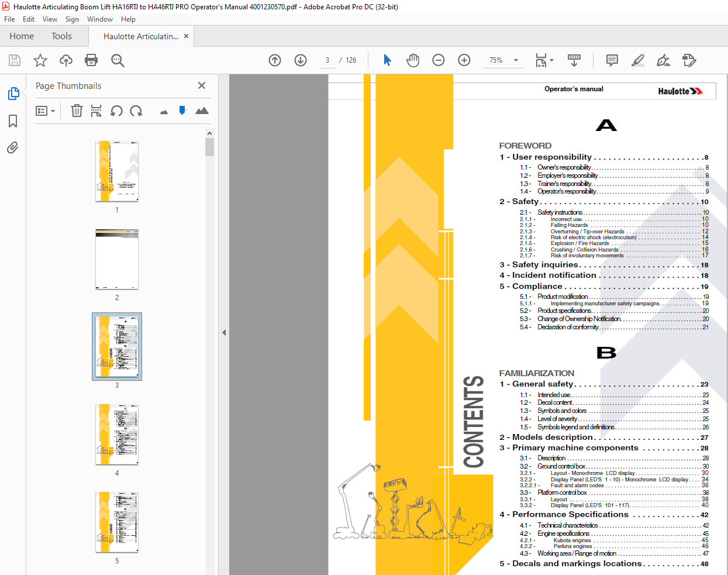This screenshot has height=575, width=728.
Task: Select page 2 thumbnail
Action: (x=117, y=259)
